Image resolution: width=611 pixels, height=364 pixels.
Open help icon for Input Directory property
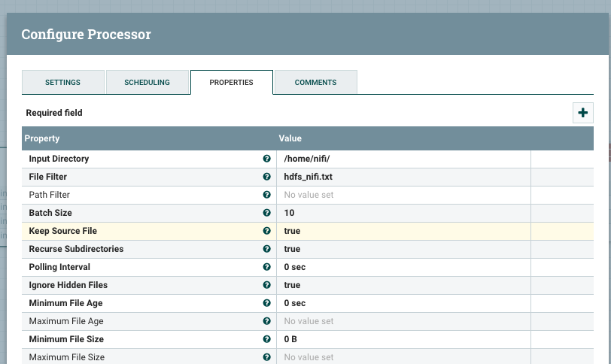click(x=266, y=159)
